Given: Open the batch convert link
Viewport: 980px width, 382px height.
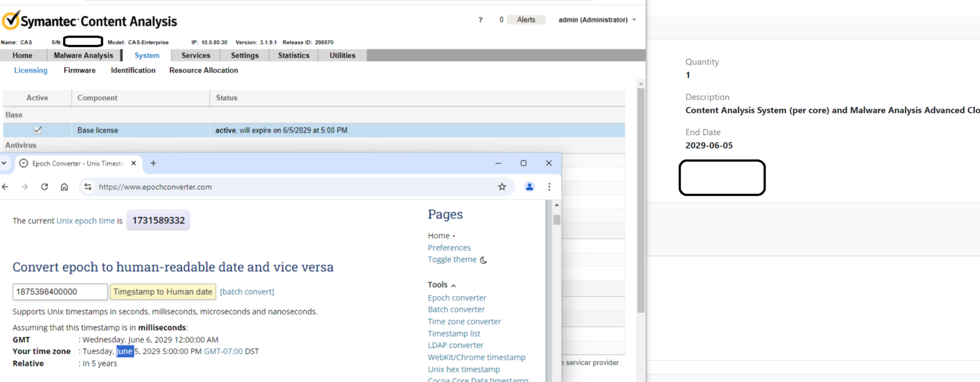Looking at the screenshot, I should pos(247,292).
